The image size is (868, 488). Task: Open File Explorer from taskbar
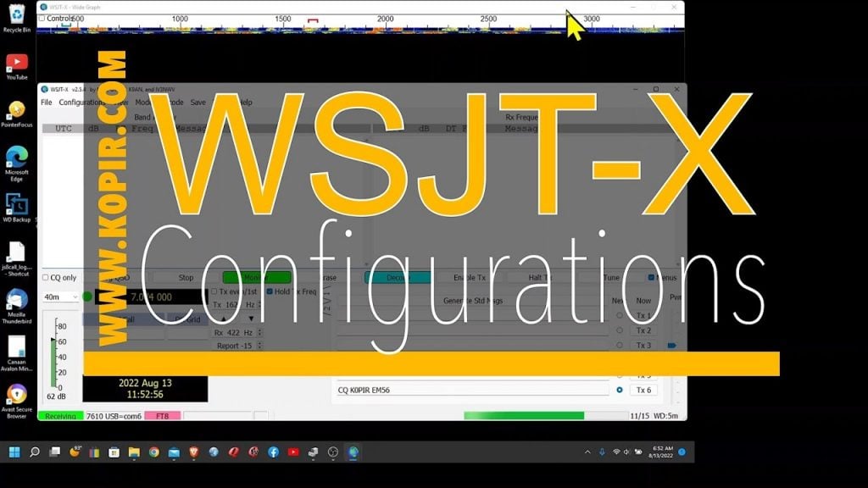pyautogui.click(x=134, y=452)
